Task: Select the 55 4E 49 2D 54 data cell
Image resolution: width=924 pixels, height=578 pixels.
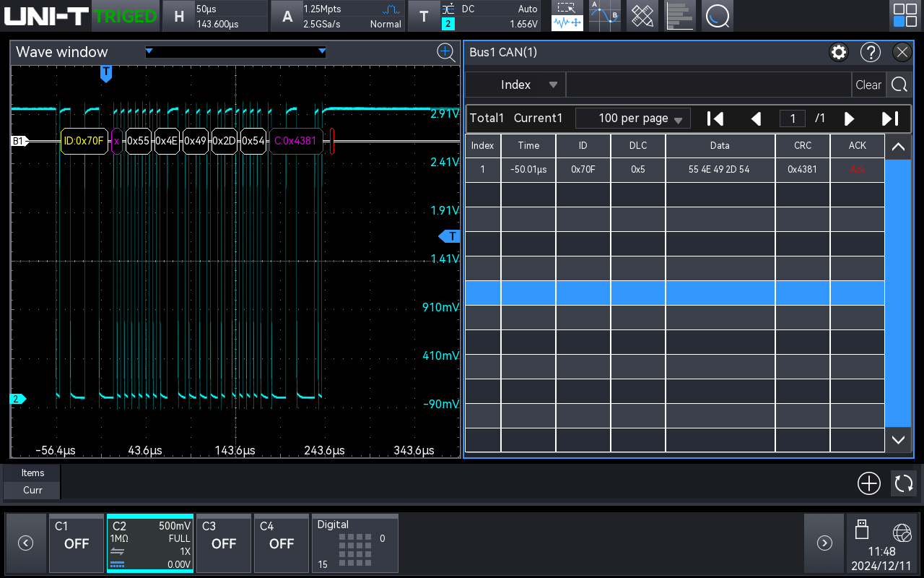Action: 720,170
